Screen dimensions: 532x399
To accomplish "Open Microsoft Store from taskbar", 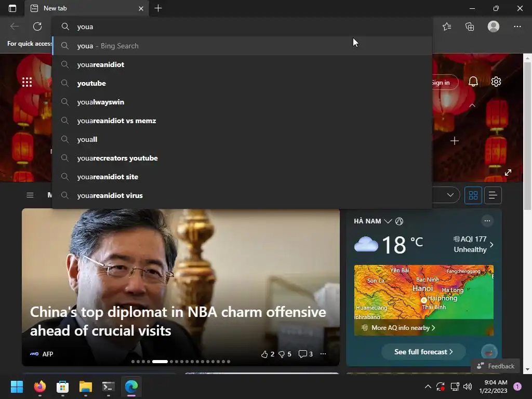I will click(62, 387).
